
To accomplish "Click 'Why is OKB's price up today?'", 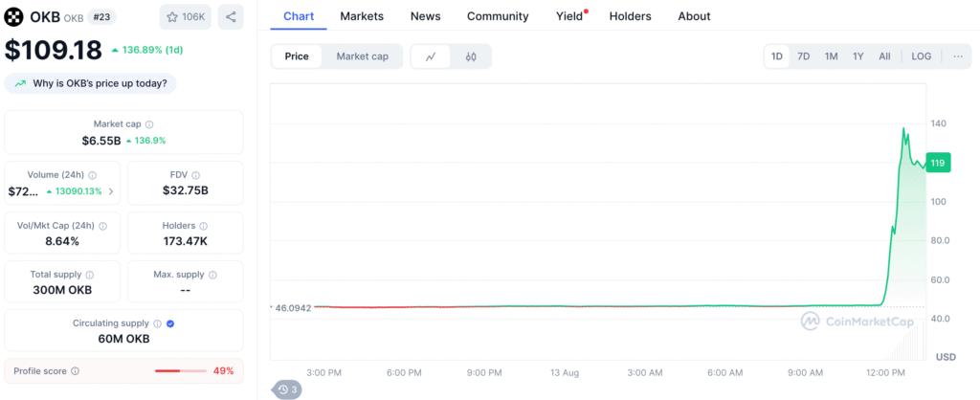I will click(x=91, y=83).
